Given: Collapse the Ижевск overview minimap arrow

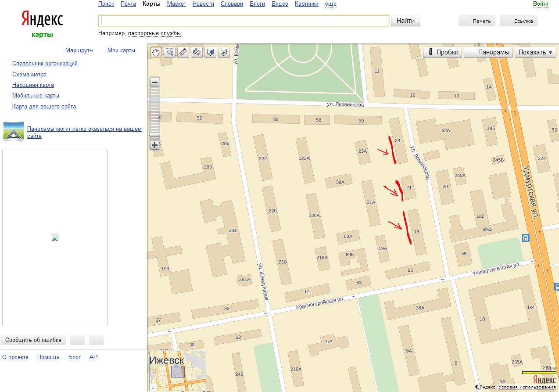Looking at the screenshot, I should tap(153, 387).
